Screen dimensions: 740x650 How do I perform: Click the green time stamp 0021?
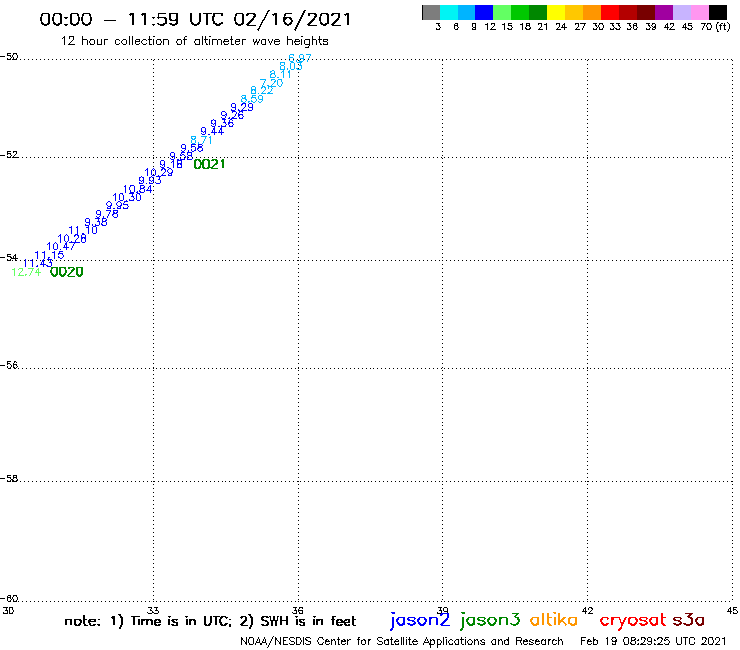tap(209, 164)
